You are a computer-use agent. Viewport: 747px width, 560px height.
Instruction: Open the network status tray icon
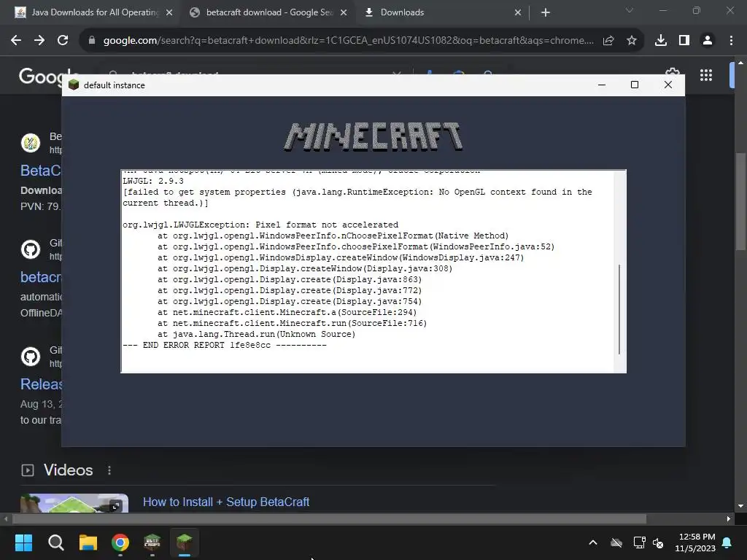[x=639, y=542]
